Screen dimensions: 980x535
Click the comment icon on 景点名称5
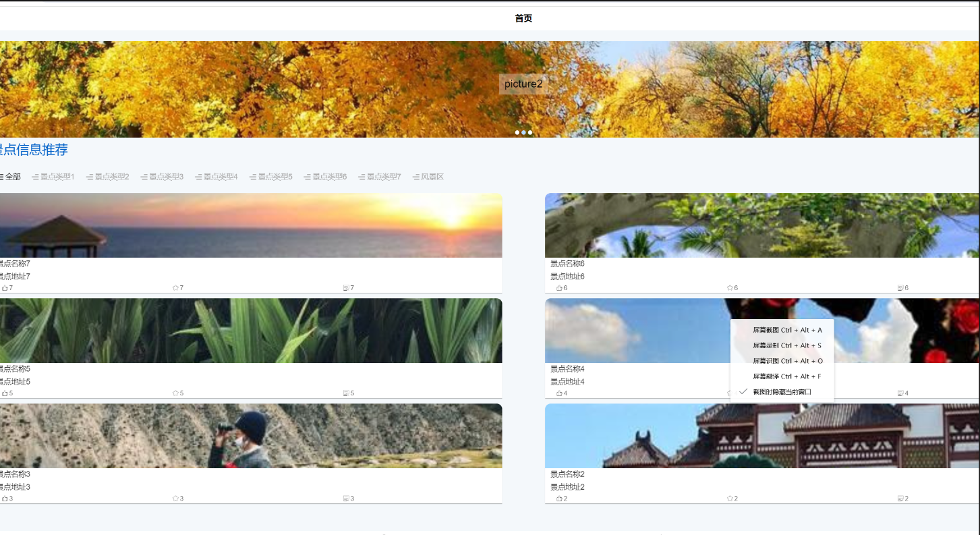(346, 393)
